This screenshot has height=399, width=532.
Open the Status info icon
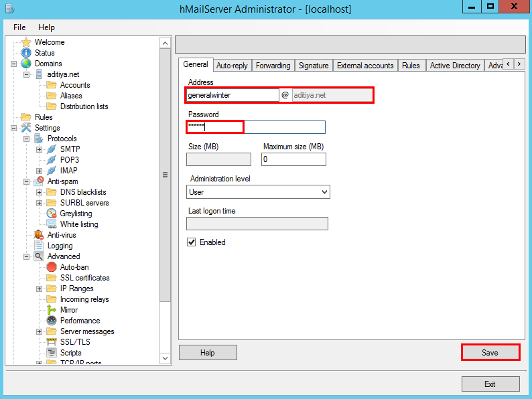[26, 53]
